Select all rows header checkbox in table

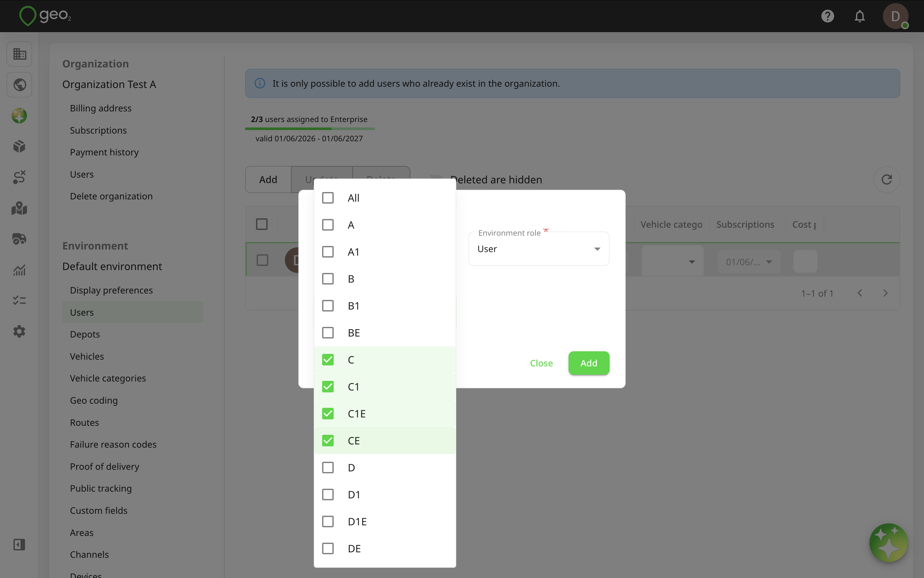click(x=261, y=224)
